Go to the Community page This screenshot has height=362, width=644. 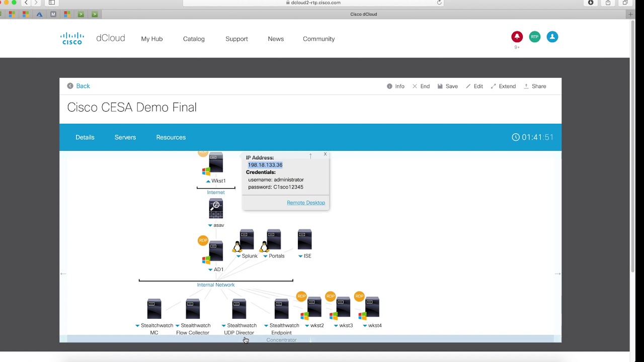319,39
